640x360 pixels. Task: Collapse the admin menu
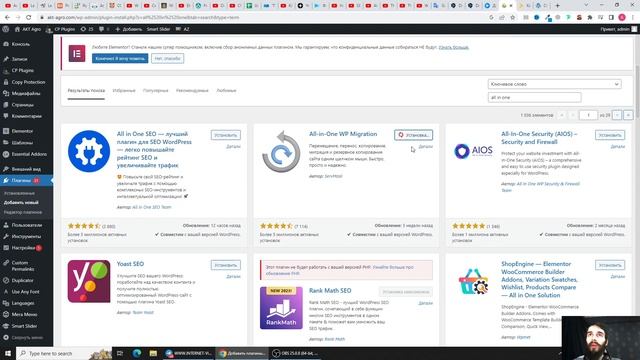point(27,338)
